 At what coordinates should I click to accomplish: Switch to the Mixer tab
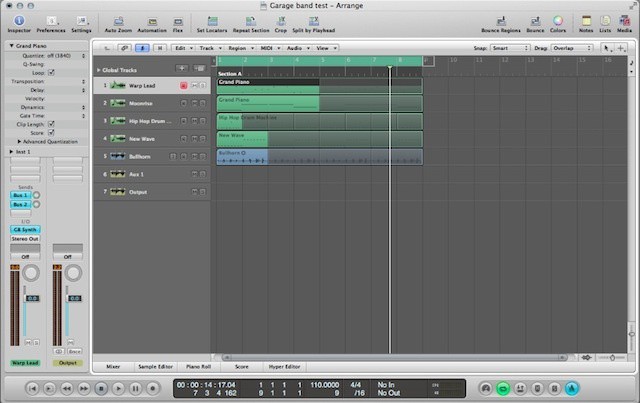click(x=113, y=367)
